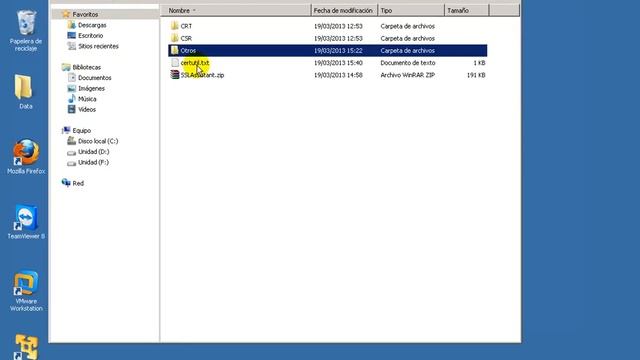
Task: Open Unidad (F:) label
Action: (x=93, y=162)
